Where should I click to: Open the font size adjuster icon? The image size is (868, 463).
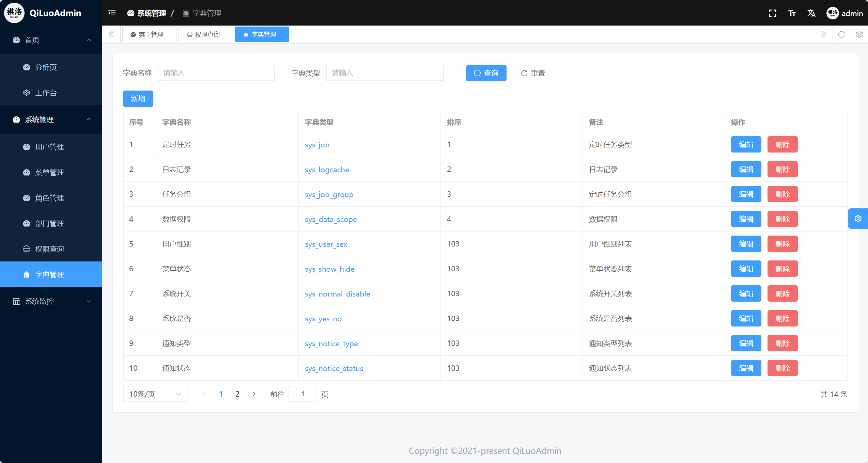pos(792,13)
